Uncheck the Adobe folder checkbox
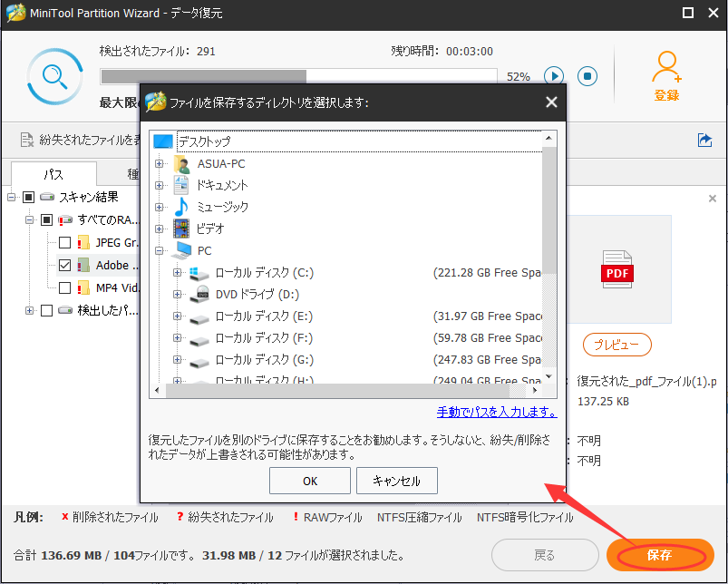This screenshot has height=584, width=728. [64, 265]
